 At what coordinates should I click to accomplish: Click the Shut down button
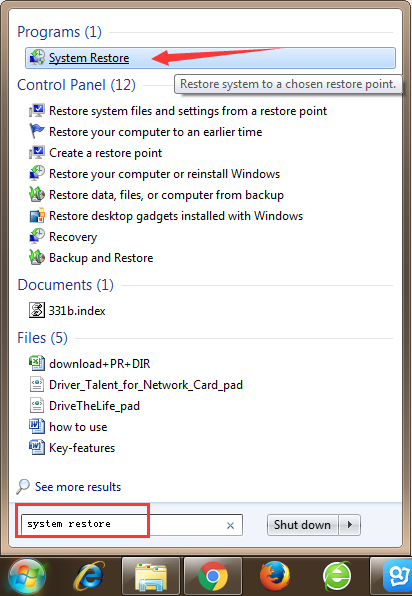(303, 525)
